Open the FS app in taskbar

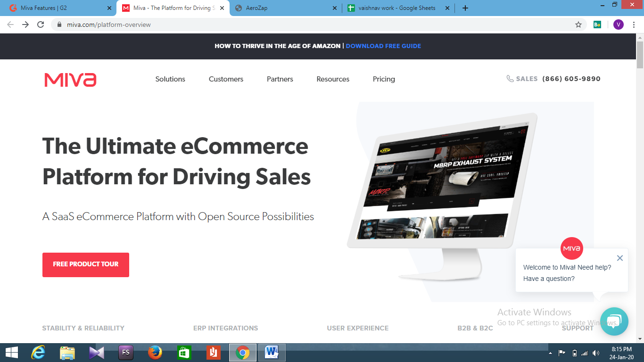[126, 353]
